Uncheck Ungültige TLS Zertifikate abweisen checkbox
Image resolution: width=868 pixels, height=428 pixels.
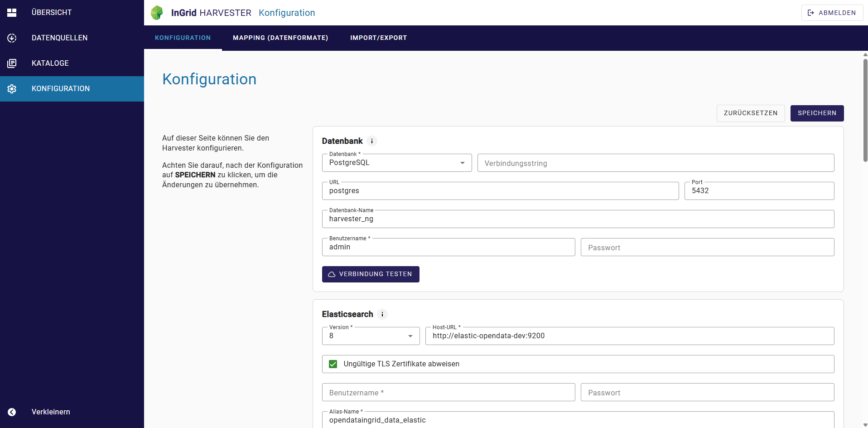click(333, 364)
